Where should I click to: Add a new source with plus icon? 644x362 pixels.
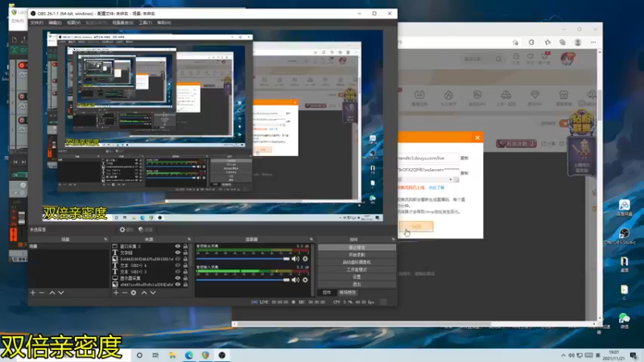116,293
